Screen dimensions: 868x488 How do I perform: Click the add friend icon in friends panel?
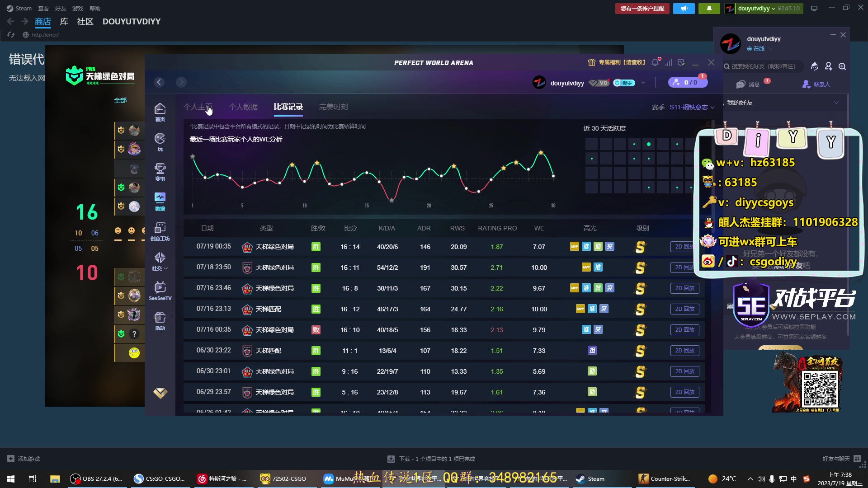tap(828, 66)
